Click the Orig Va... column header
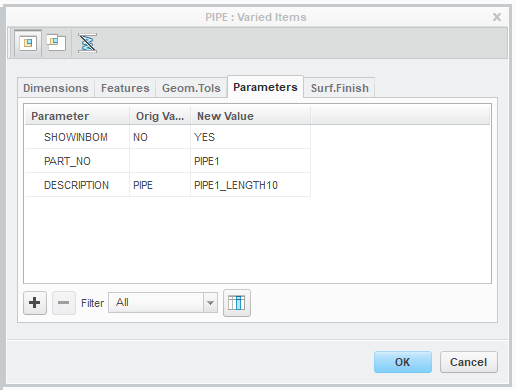516x390 pixels. coord(160,116)
